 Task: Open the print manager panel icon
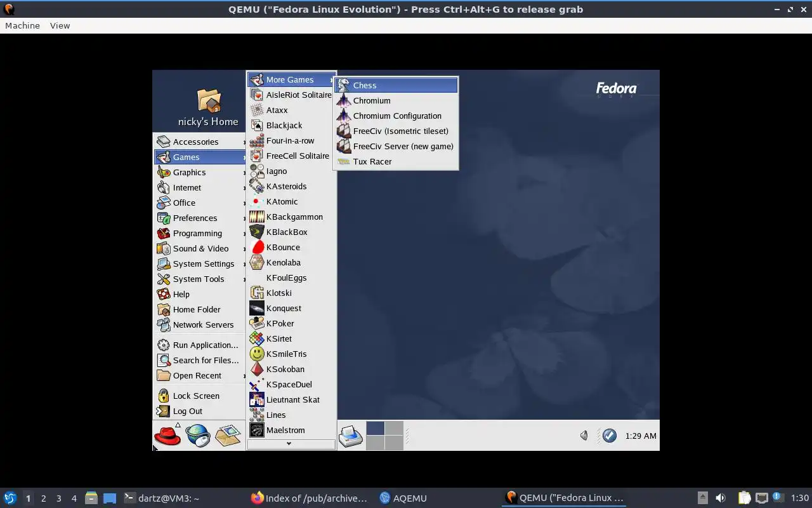pyautogui.click(x=350, y=436)
